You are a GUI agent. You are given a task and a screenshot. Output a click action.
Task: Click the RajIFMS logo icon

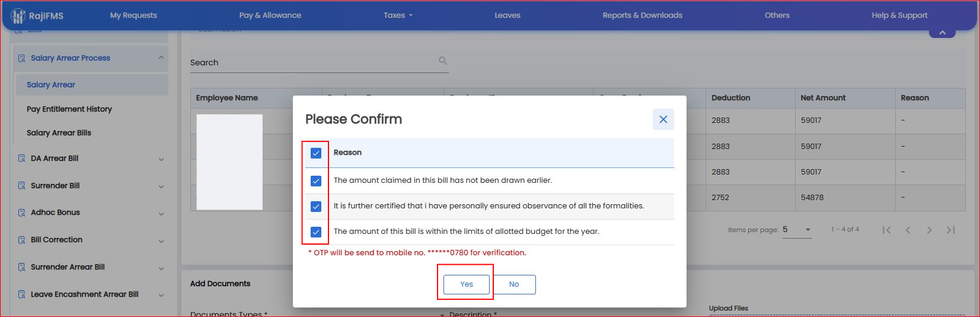pos(18,16)
